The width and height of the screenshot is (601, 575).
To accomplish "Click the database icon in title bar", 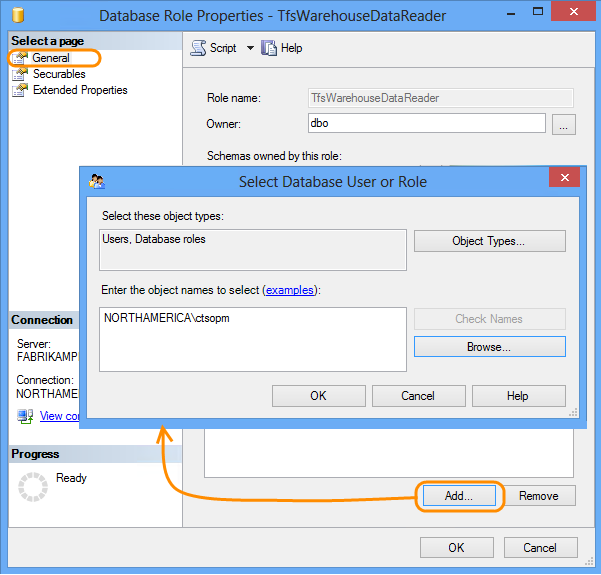I will tap(18, 15).
